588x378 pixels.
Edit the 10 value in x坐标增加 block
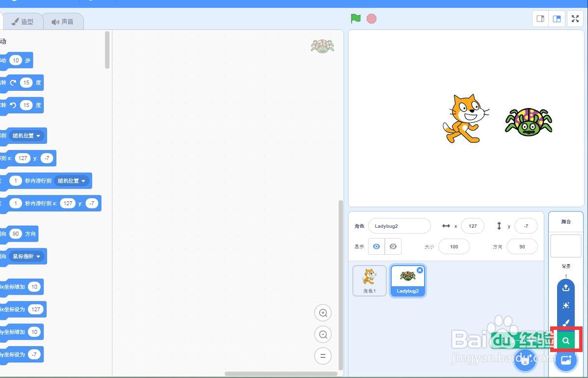(34, 287)
